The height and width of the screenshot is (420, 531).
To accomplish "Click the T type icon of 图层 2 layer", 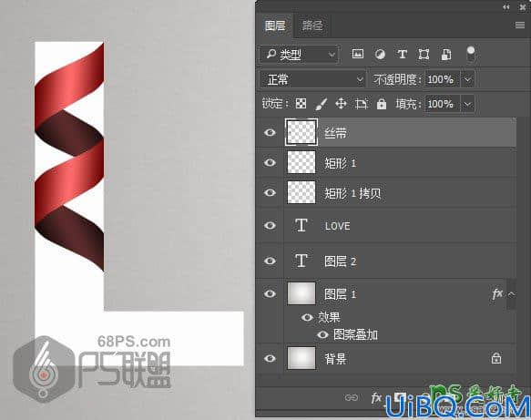I will 301,261.
